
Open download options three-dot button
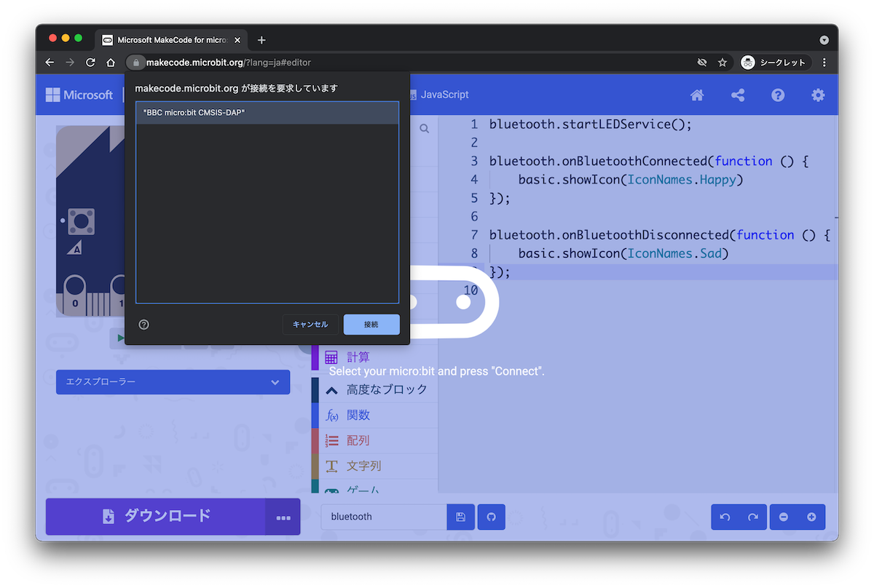tap(283, 517)
